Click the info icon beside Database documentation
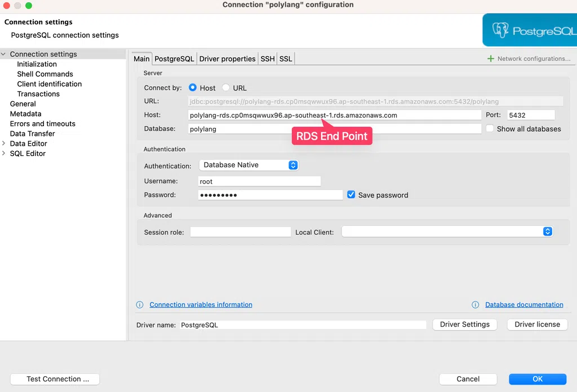The width and height of the screenshot is (577, 392). pyautogui.click(x=476, y=305)
